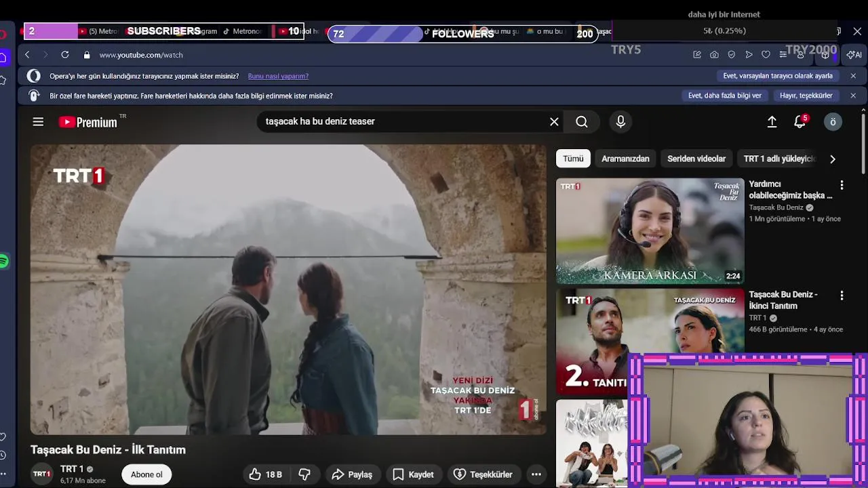Select the 'Aramanızdan' filter chip
Image resolution: width=868 pixels, height=488 pixels.
[625, 159]
